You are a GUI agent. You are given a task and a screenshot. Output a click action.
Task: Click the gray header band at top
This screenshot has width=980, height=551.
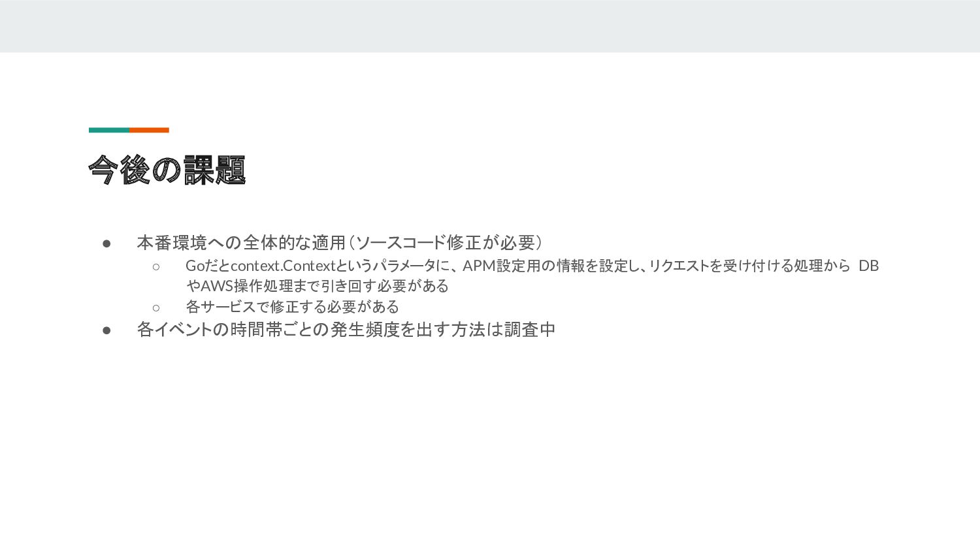click(490, 26)
